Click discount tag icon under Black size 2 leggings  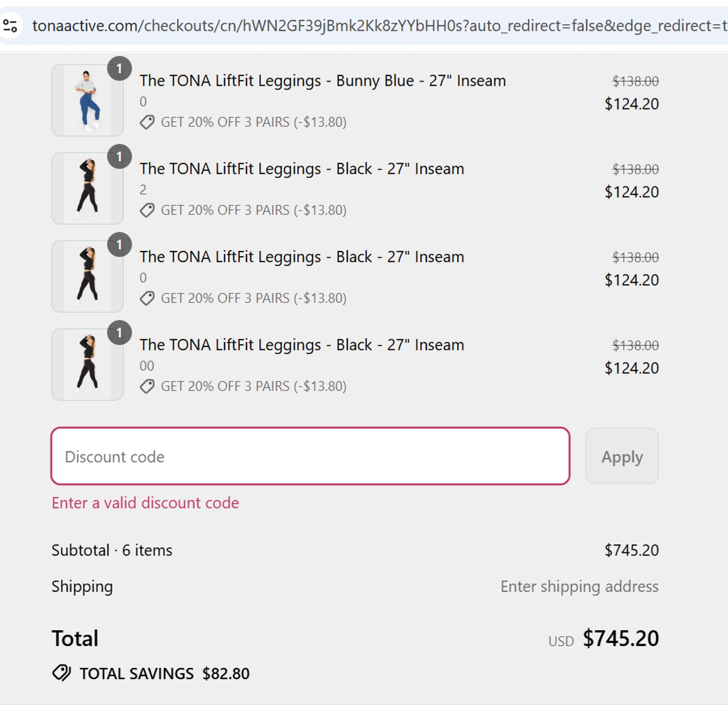click(147, 210)
